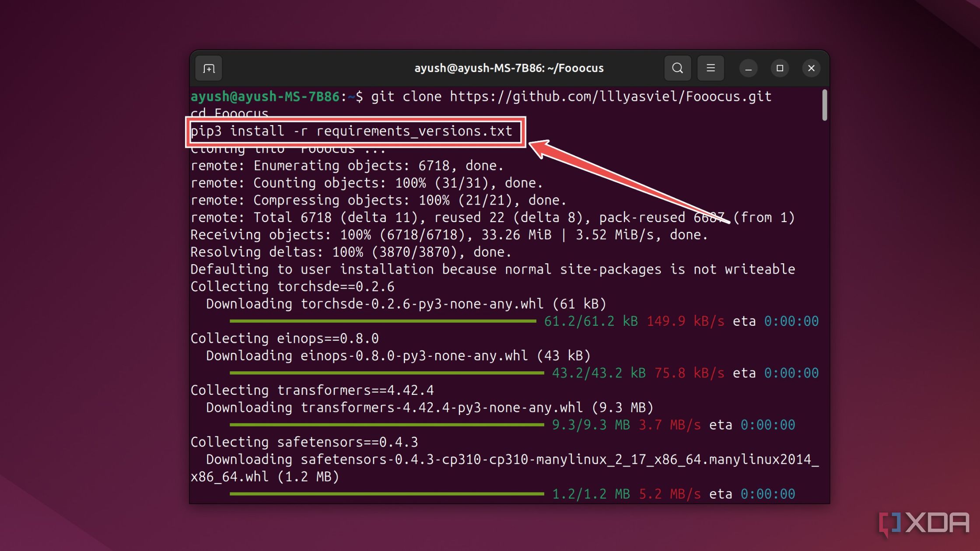Click the green prompt ayush@ayush-MS-7B86

pos(265,96)
